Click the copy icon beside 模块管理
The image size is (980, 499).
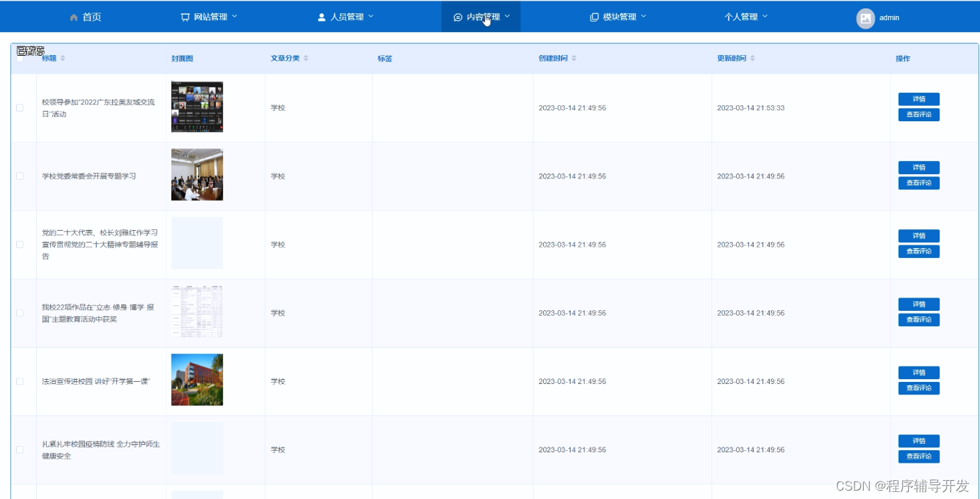(x=594, y=17)
